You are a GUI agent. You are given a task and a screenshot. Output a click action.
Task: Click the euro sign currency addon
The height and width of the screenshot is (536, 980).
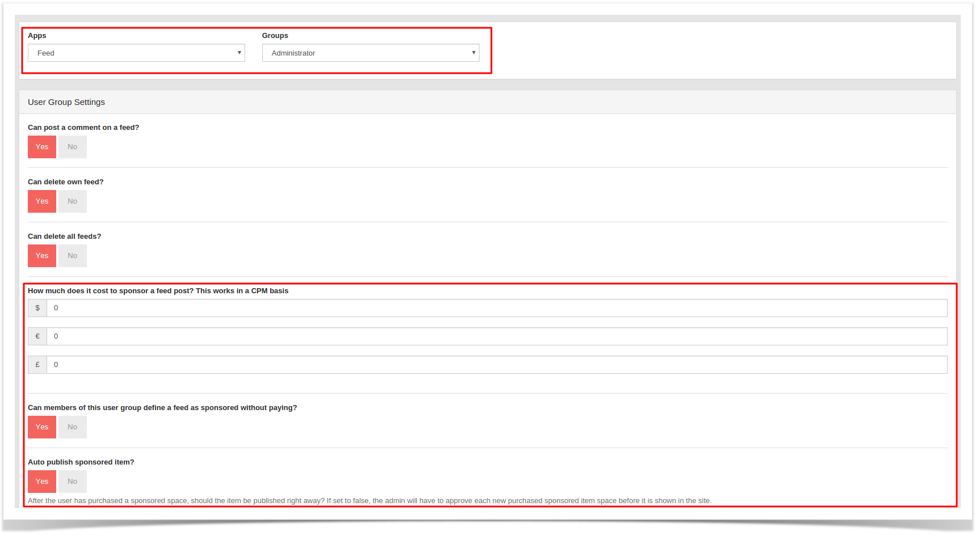pyautogui.click(x=37, y=336)
